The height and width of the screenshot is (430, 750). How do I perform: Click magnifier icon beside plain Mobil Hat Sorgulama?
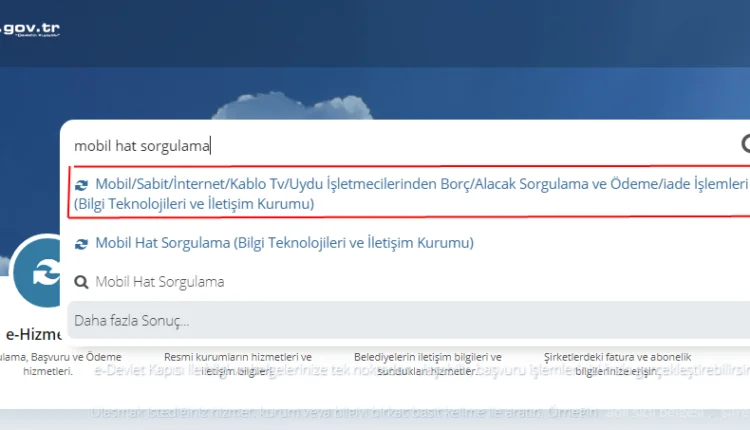[81, 282]
